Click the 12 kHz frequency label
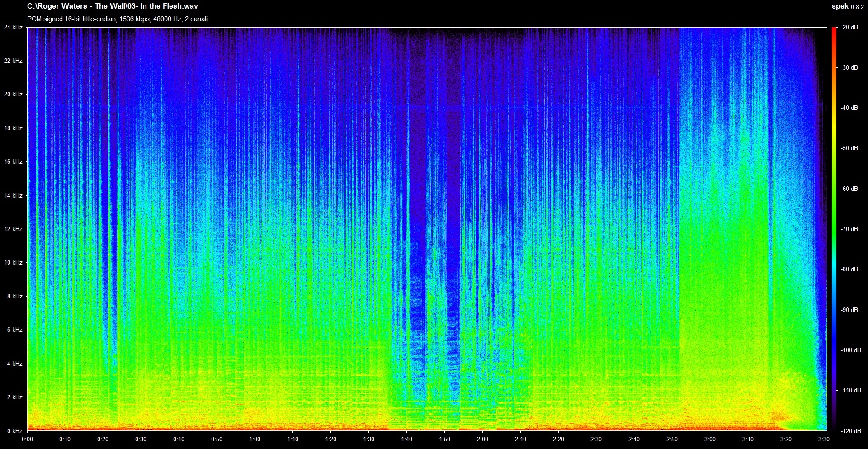 pyautogui.click(x=13, y=229)
